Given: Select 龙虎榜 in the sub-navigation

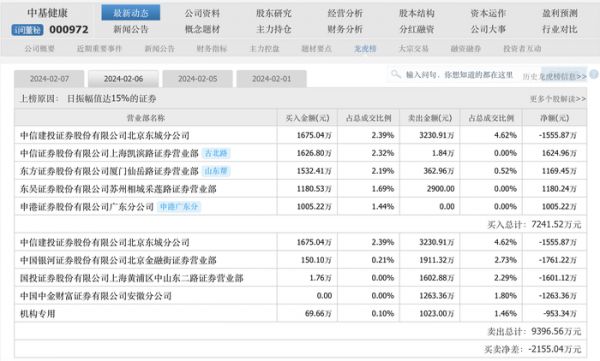Looking at the screenshot, I should (x=365, y=49).
